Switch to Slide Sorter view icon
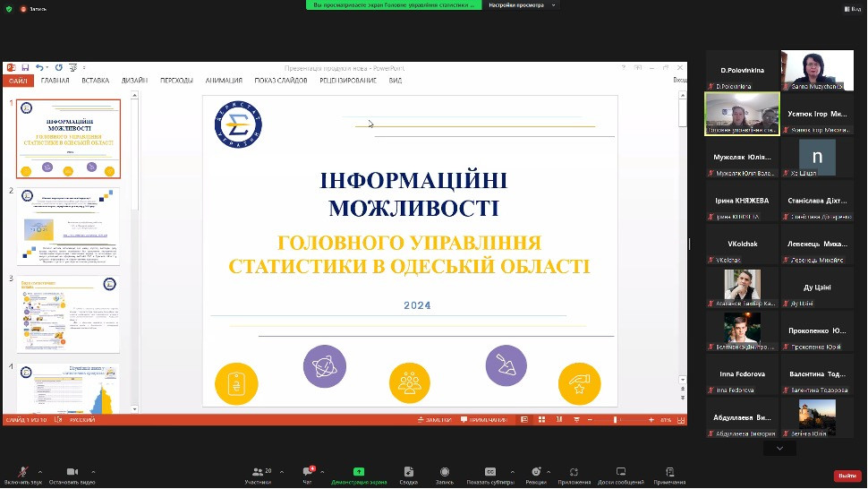 [x=541, y=420]
